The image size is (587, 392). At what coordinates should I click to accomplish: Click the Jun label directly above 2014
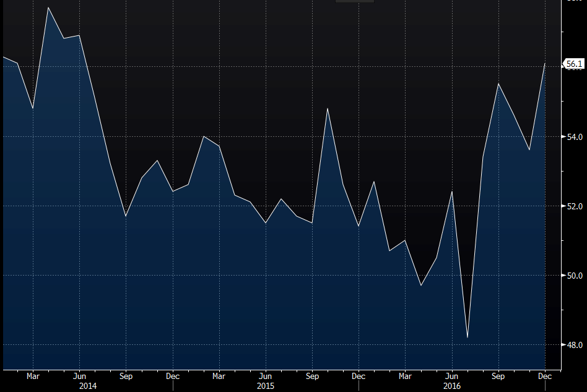tap(79, 377)
